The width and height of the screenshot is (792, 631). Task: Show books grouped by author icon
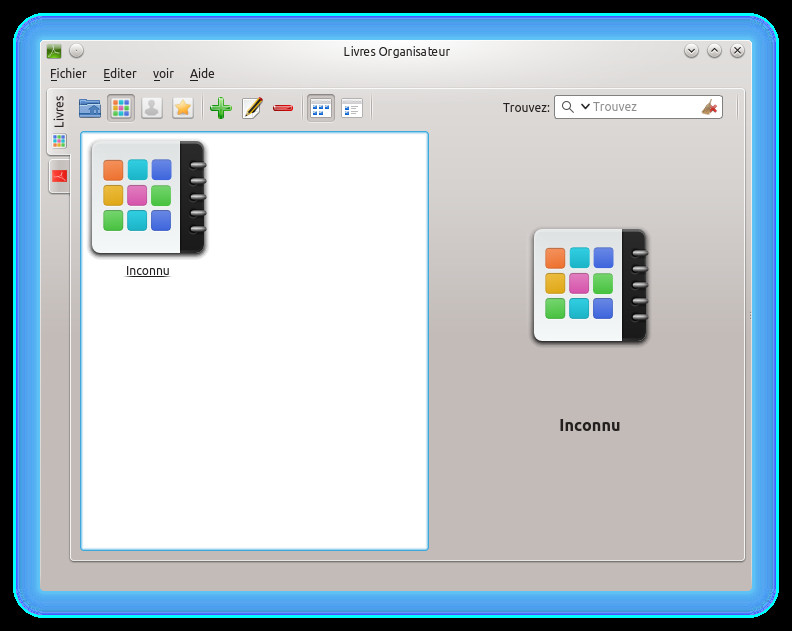coord(152,108)
